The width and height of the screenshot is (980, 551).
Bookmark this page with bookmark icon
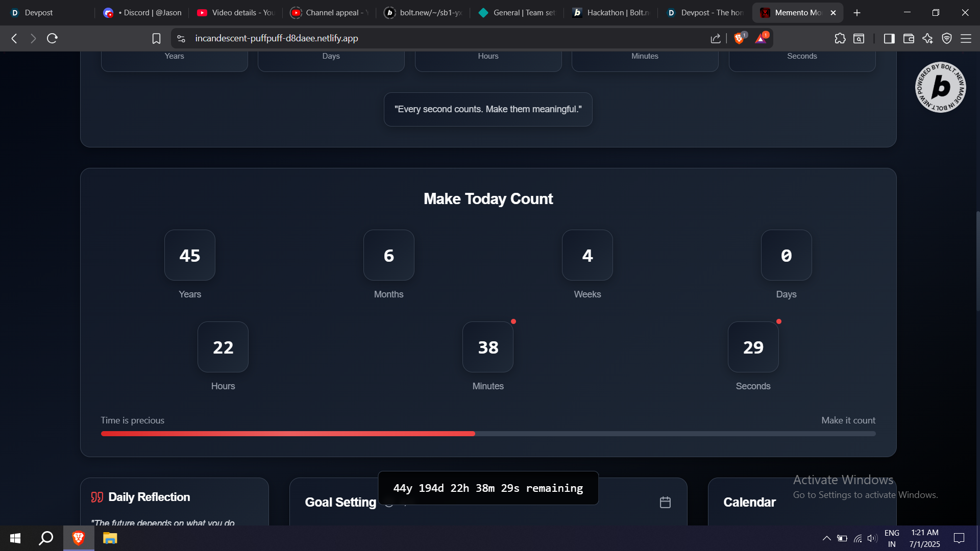[156, 38]
